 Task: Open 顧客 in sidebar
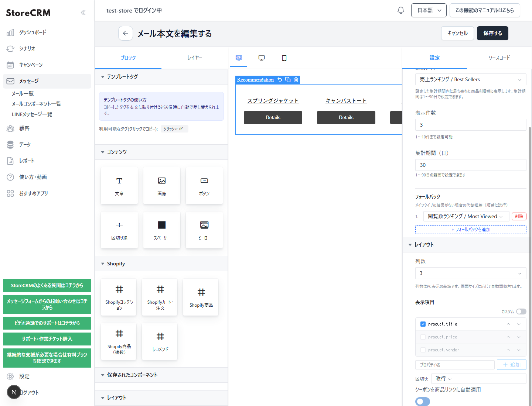click(47, 128)
